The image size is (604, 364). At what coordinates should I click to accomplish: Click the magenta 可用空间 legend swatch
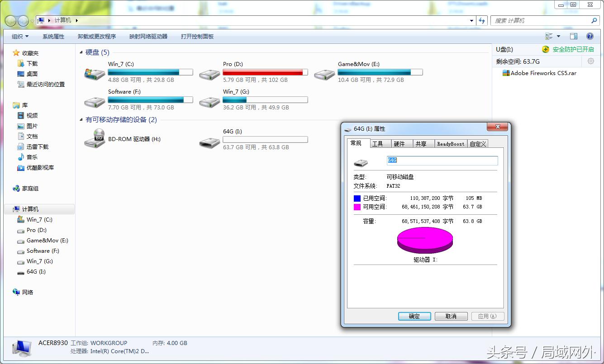(x=357, y=207)
